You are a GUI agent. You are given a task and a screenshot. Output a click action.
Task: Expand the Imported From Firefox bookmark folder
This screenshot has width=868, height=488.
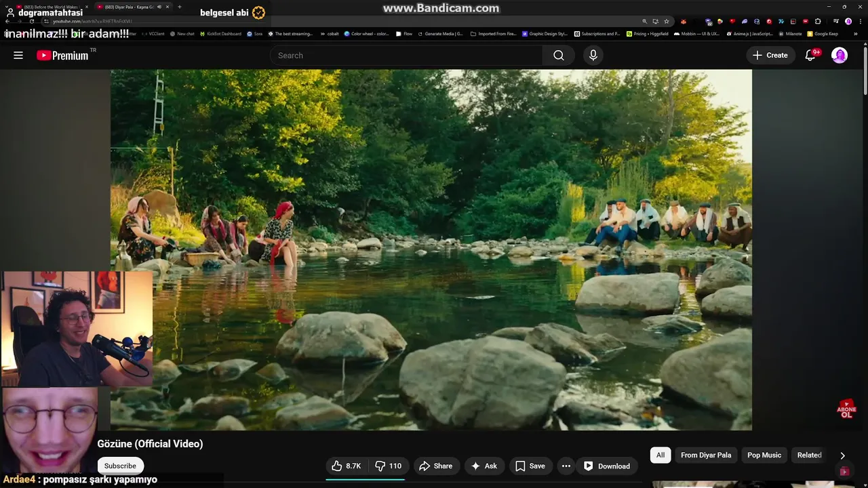[x=494, y=33]
